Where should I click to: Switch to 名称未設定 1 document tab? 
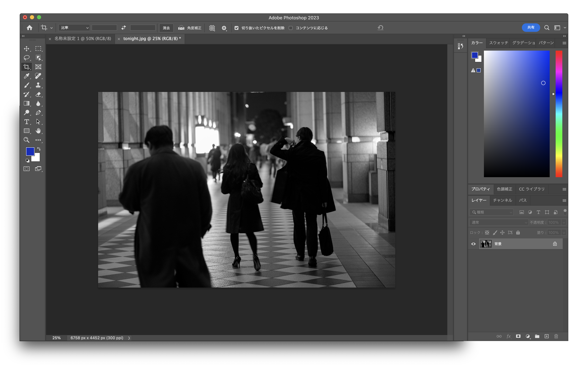point(82,39)
